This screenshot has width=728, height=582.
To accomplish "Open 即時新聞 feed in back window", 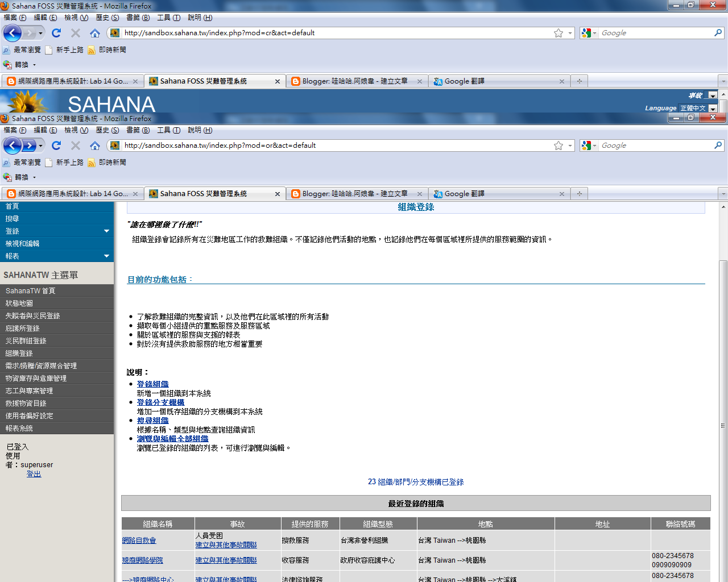I will [107, 50].
